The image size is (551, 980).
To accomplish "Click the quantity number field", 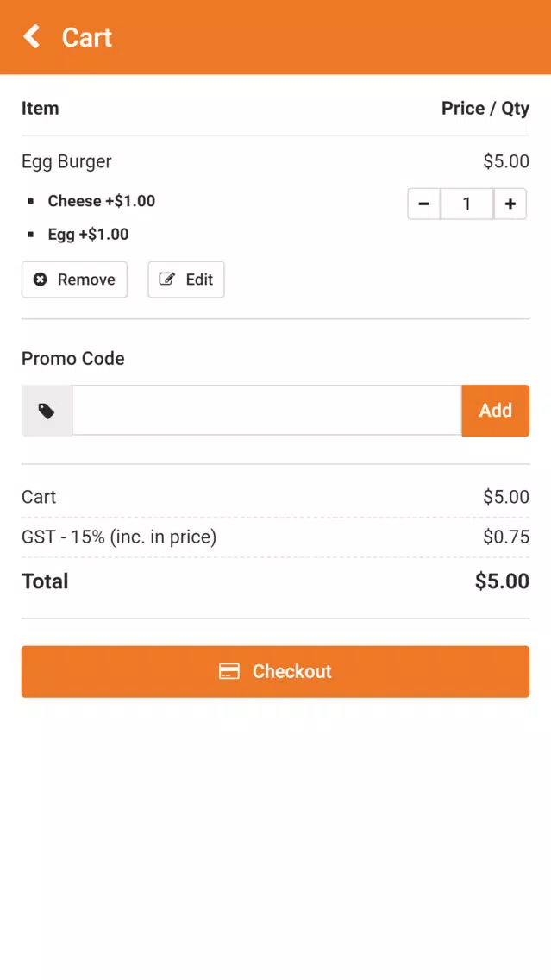I will (x=466, y=204).
